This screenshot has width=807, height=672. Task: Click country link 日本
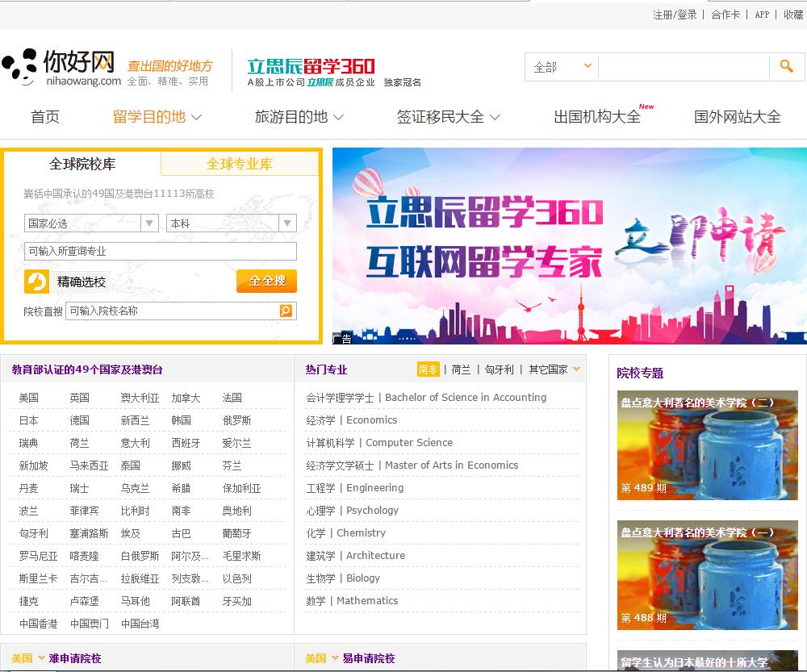[29, 420]
